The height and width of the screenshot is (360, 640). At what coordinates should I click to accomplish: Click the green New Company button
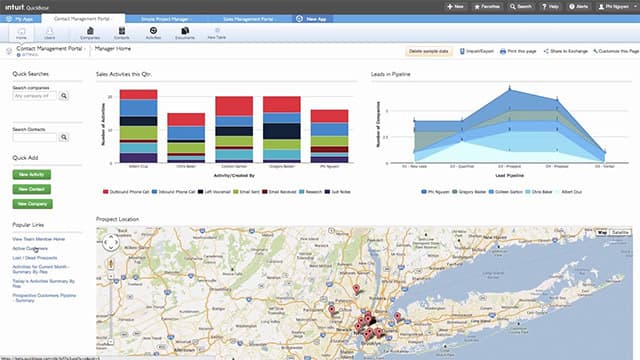pyautogui.click(x=32, y=204)
